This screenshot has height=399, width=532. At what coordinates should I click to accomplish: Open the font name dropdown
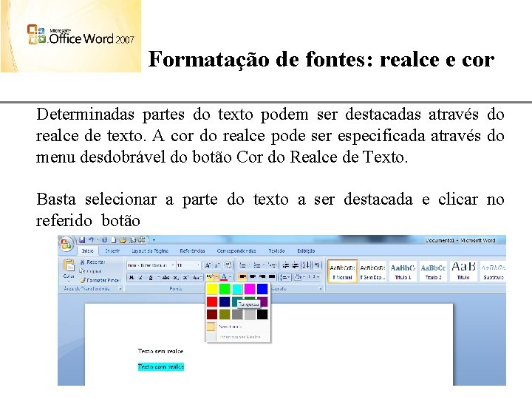[173, 265]
